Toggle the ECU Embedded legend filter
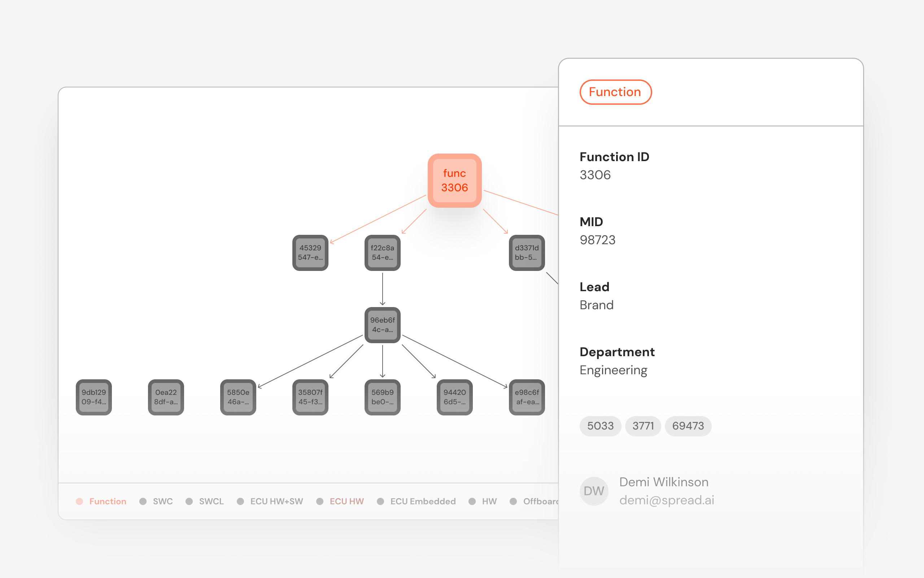The height and width of the screenshot is (578, 924). tap(416, 501)
